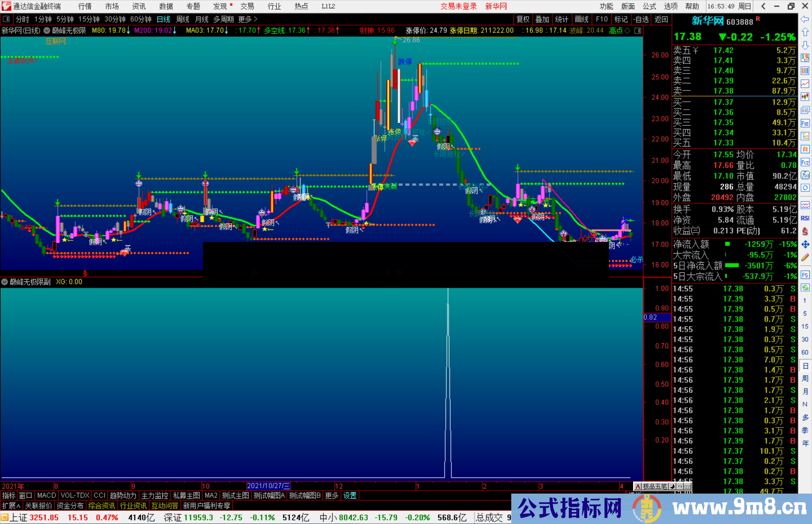812x524 pixels.
Task: Expand the 巅峰无极限副 sub-indicator dropdown
Action: click(x=5, y=282)
